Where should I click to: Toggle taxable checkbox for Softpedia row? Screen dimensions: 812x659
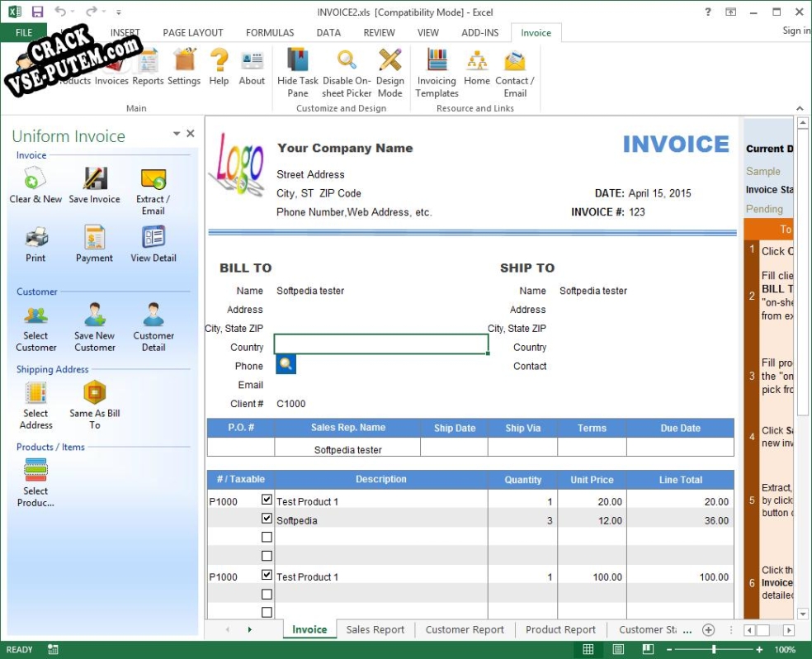click(x=267, y=518)
